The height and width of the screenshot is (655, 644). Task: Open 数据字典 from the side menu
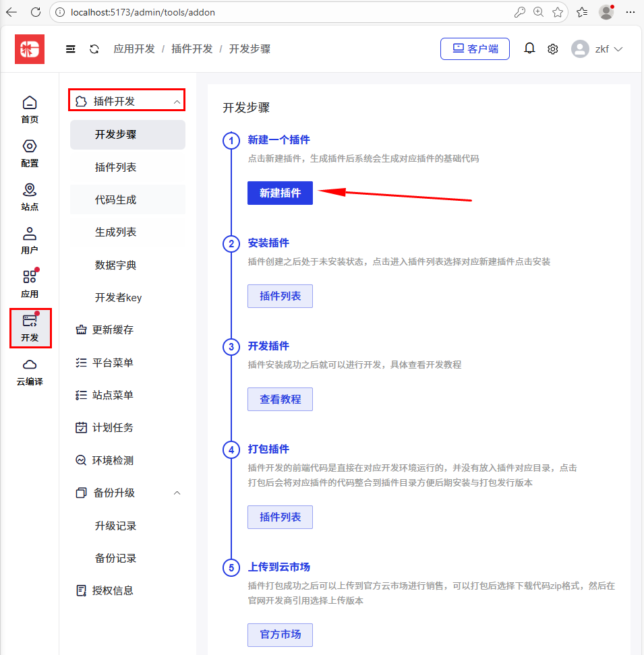click(x=115, y=265)
